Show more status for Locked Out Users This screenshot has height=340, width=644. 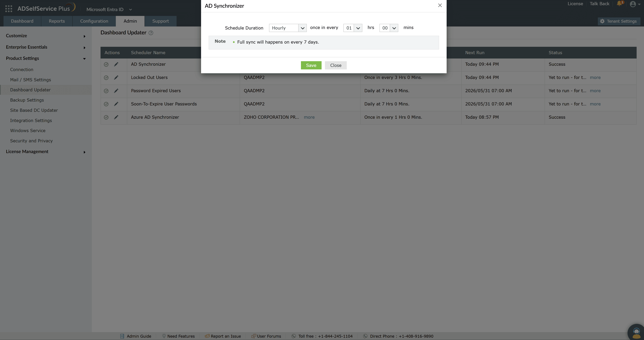595,78
